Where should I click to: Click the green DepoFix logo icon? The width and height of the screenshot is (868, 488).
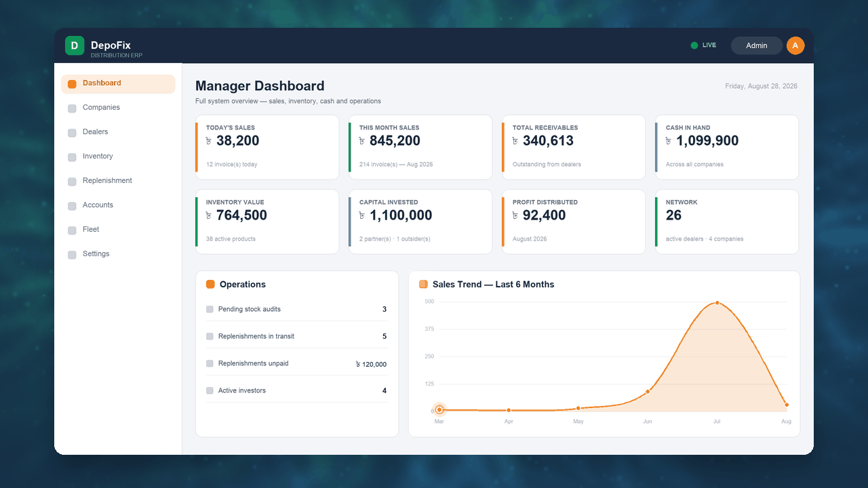tap(75, 45)
